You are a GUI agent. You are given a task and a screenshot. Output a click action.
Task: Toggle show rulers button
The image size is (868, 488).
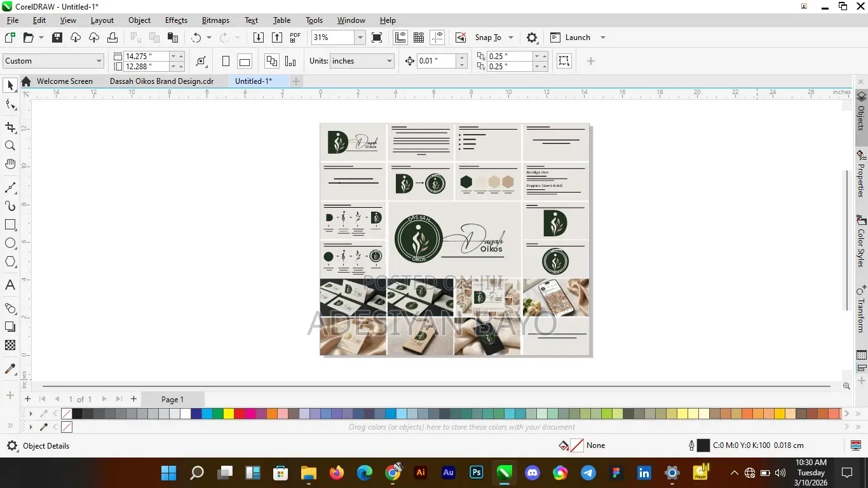tap(400, 37)
